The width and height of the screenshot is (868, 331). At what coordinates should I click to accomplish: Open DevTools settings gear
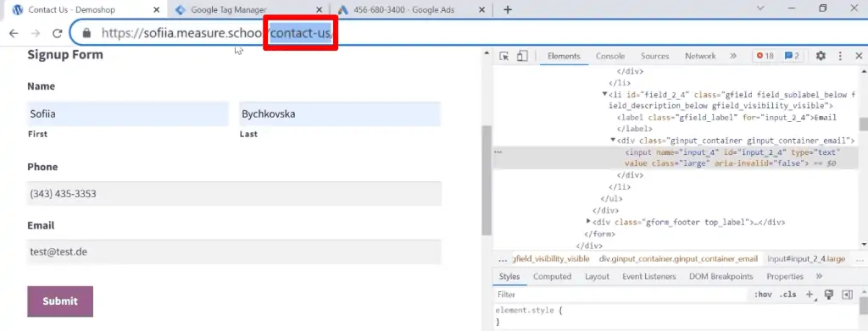821,56
